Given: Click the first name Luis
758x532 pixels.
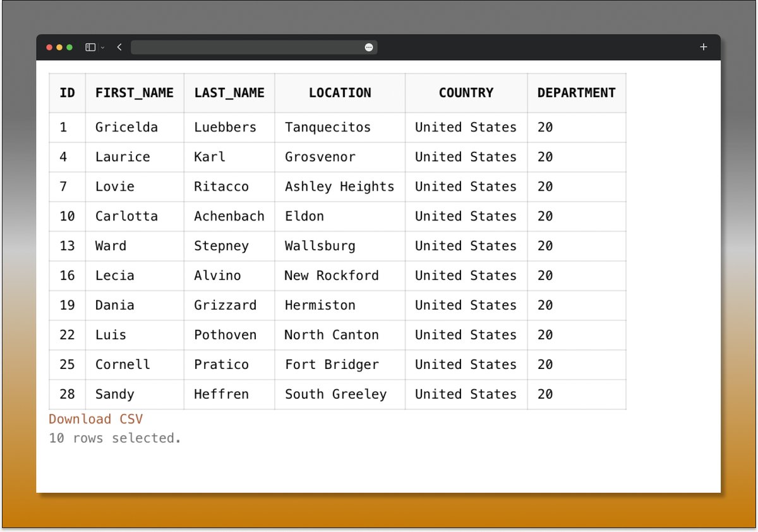Looking at the screenshot, I should click(111, 335).
